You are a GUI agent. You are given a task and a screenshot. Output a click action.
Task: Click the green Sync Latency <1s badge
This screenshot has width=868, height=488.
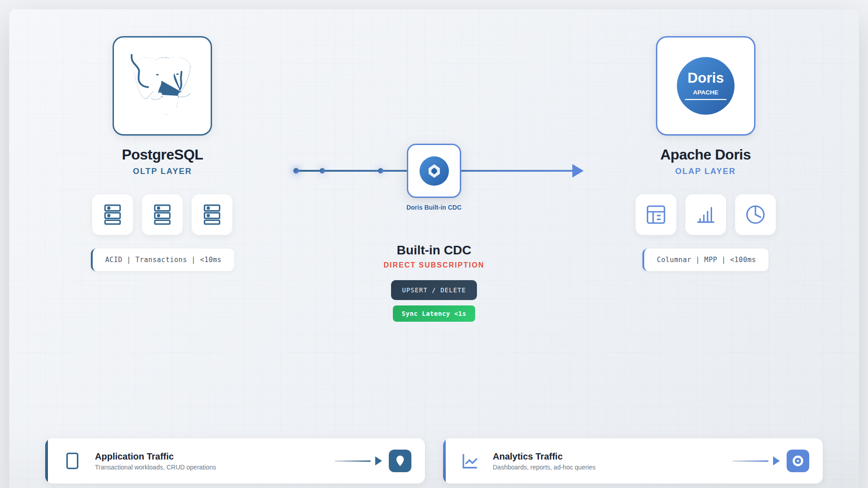434,314
